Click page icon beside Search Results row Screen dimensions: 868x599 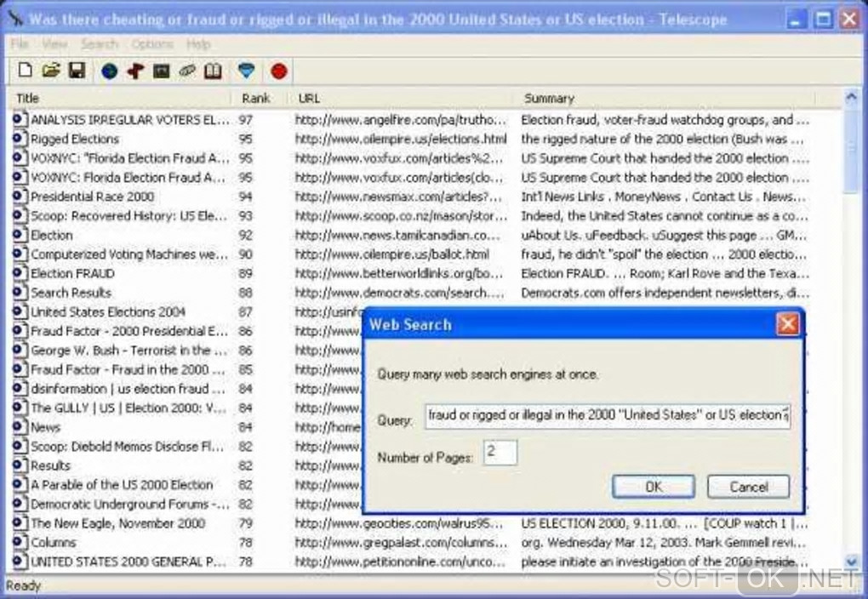point(20,293)
